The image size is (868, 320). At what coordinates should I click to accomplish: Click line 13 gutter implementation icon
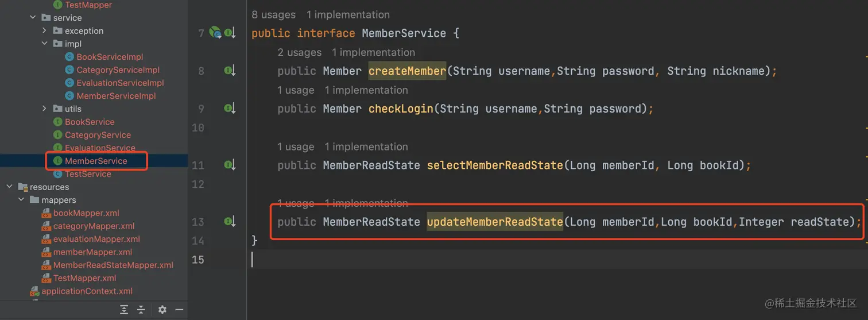tap(230, 221)
